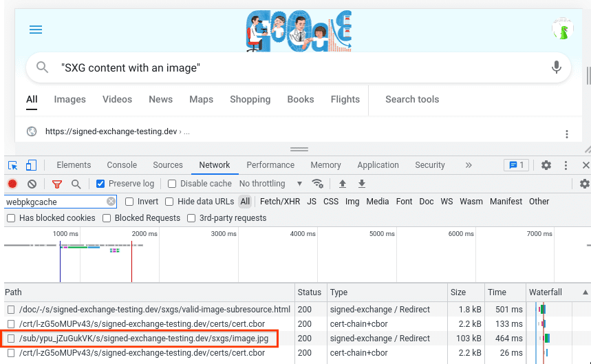This screenshot has height=364, width=591.
Task: Filter requests by Fetch/XHR
Action: (279, 202)
